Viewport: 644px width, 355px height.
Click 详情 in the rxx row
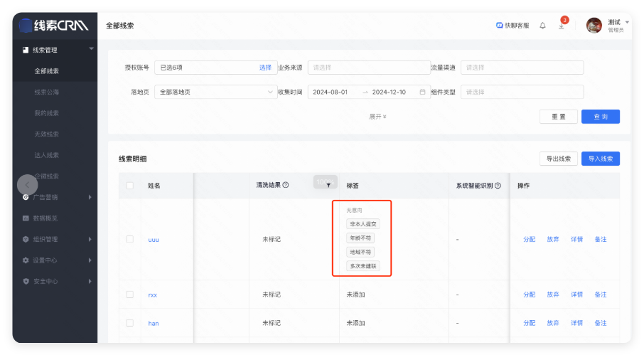[576, 295]
